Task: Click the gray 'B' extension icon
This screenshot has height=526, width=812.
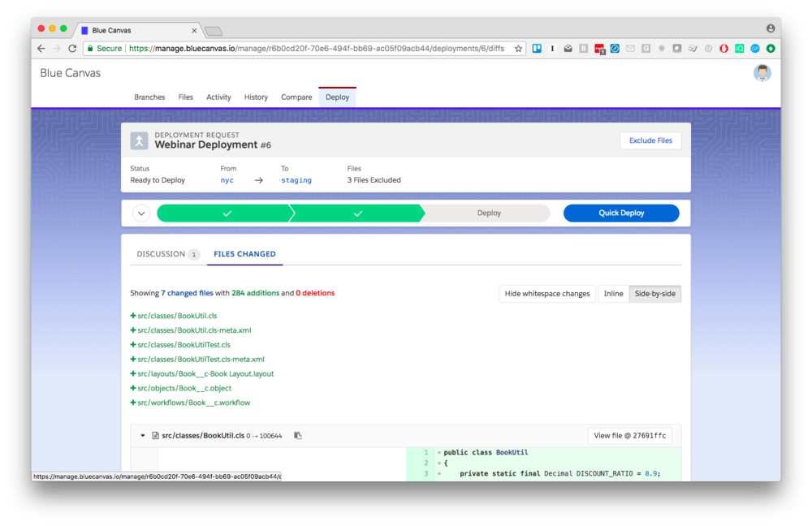Action: pyautogui.click(x=584, y=49)
